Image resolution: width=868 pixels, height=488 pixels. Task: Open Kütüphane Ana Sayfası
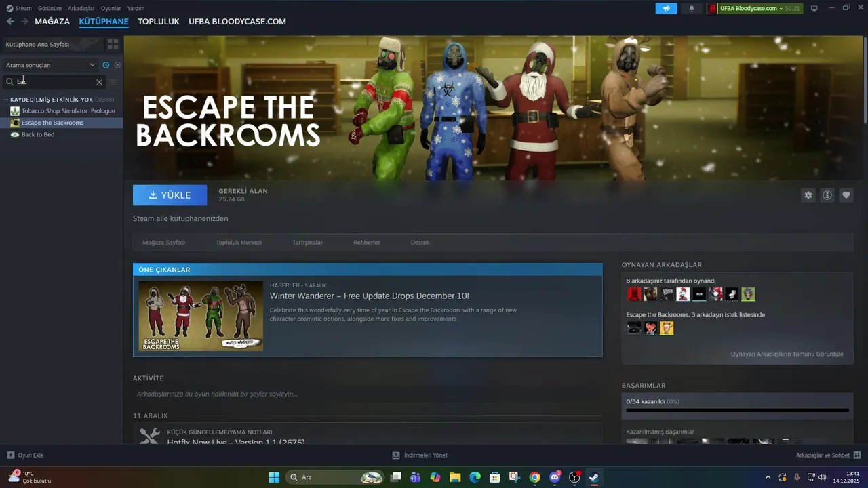pyautogui.click(x=52, y=44)
